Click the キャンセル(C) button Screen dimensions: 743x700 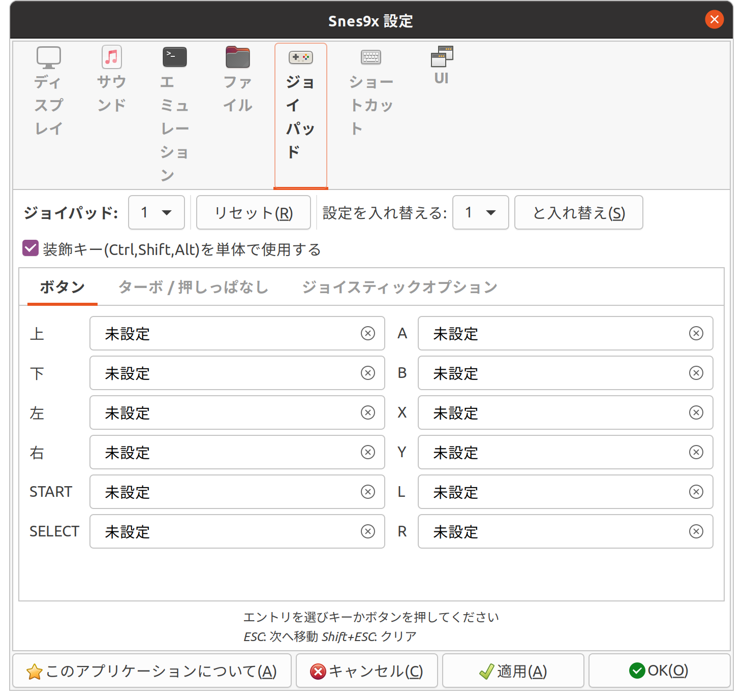[367, 671]
